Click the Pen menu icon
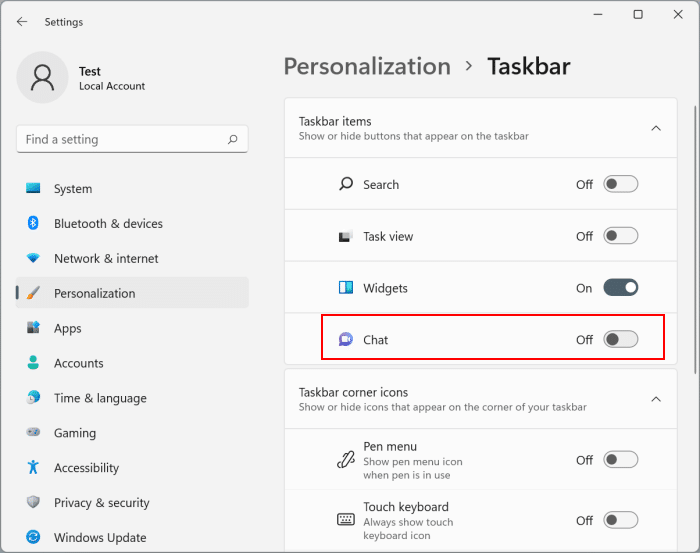700x553 pixels. 346,460
